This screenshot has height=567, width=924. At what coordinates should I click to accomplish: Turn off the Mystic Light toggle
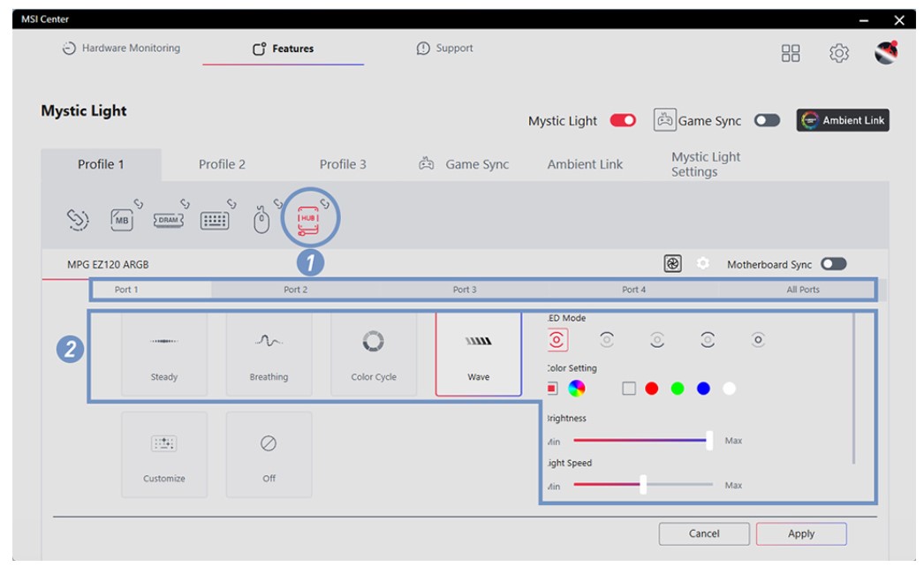(x=623, y=121)
